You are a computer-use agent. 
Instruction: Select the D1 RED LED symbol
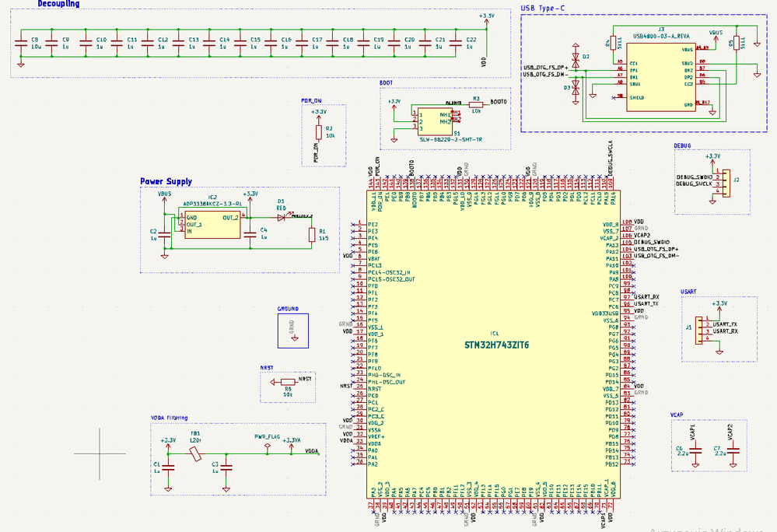pos(282,217)
